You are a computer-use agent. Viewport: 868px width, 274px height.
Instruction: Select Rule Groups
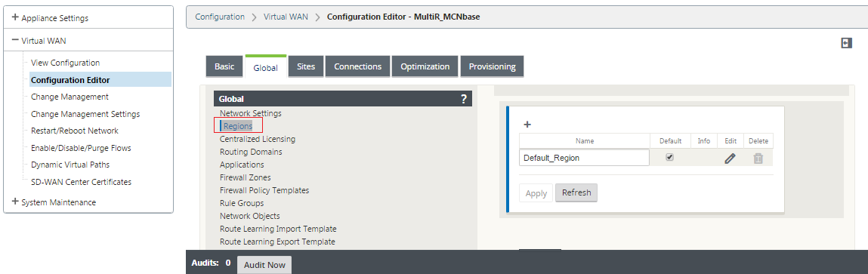coord(242,203)
